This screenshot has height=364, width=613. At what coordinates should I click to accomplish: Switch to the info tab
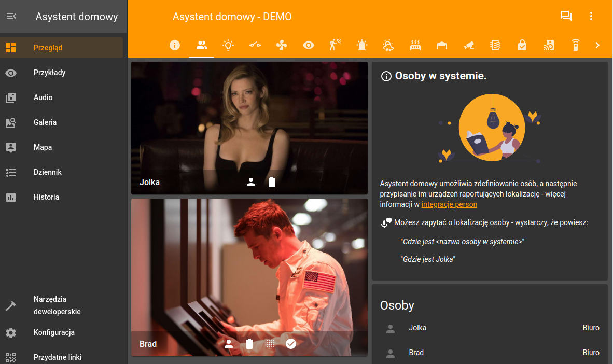pyautogui.click(x=175, y=45)
